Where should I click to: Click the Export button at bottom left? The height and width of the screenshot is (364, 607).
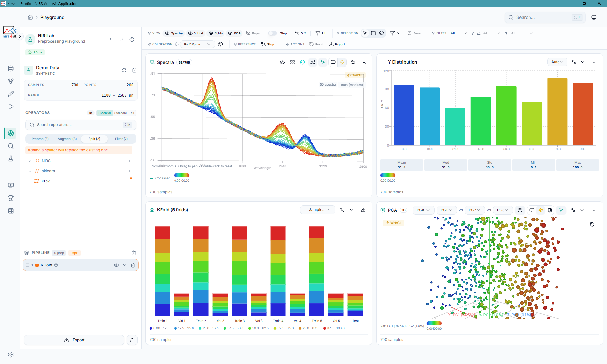[74, 340]
